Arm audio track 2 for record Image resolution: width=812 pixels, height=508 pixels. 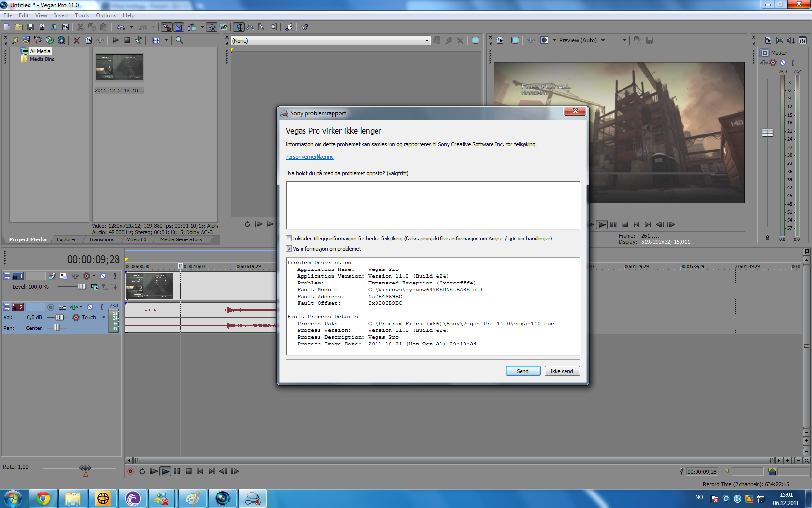50,307
